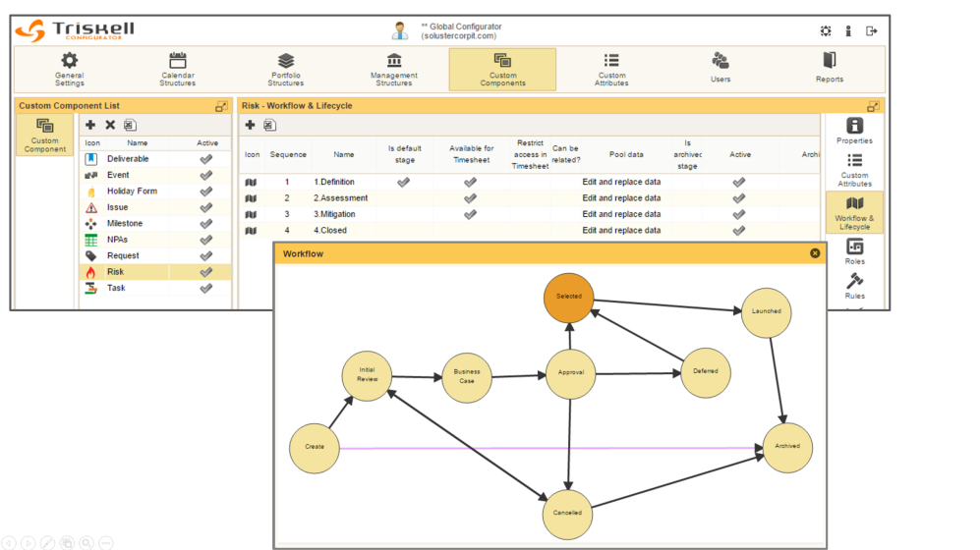Image resolution: width=980 pixels, height=550 pixels.
Task: Toggle Active check for Issue
Action: pyautogui.click(x=205, y=208)
